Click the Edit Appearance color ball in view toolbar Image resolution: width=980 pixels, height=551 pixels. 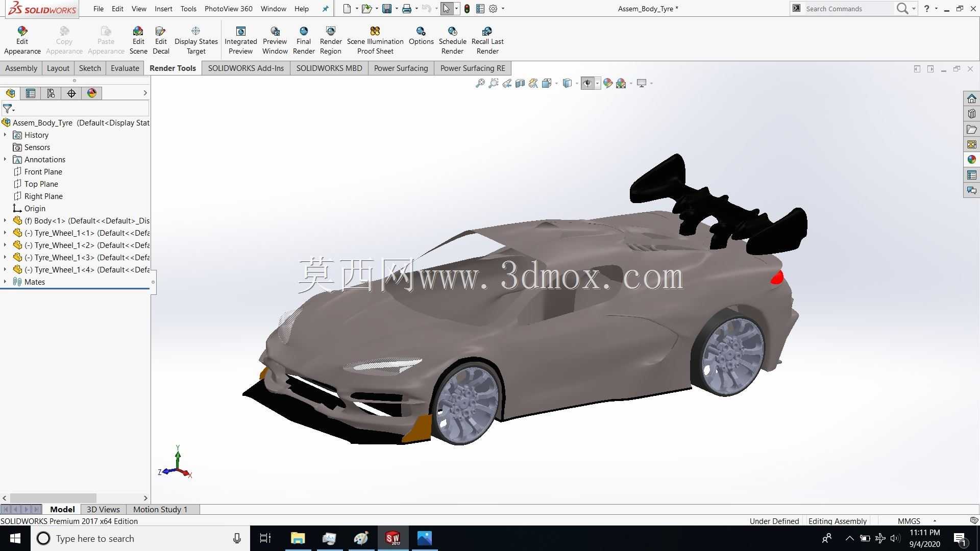[607, 83]
